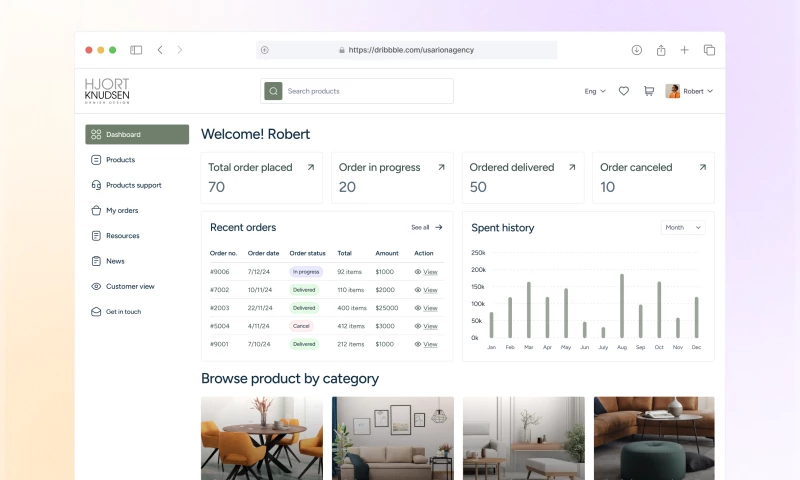
Task: Open the dining table category thumbnail
Action: pyautogui.click(x=262, y=438)
